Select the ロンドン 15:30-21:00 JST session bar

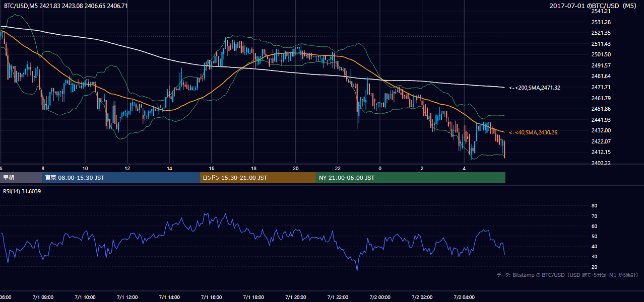[x=258, y=178]
